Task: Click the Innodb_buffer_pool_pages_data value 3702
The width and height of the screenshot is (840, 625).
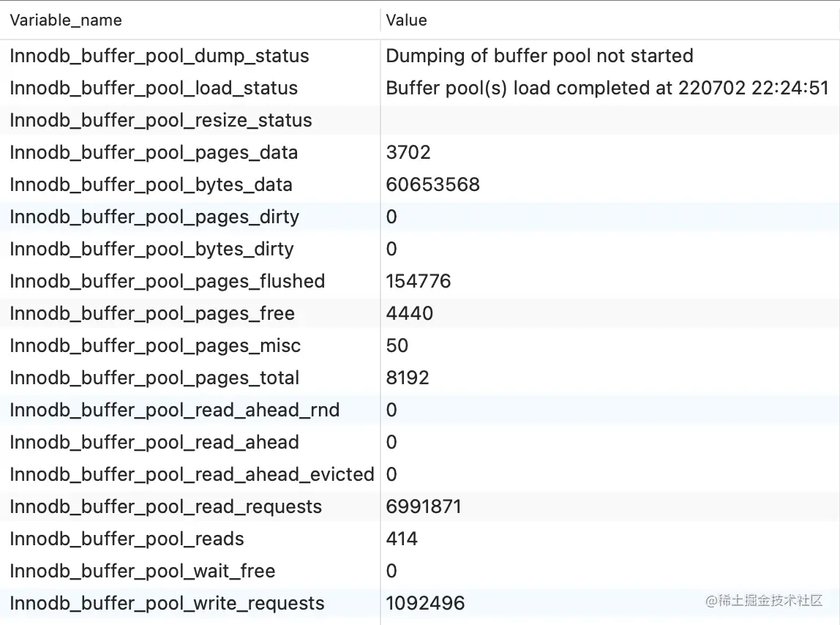Action: [x=408, y=153]
